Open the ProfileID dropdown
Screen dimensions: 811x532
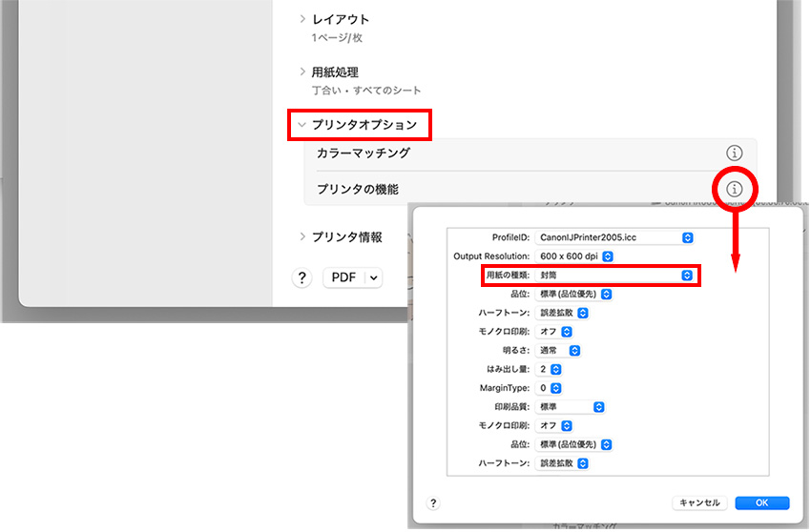tap(614, 236)
